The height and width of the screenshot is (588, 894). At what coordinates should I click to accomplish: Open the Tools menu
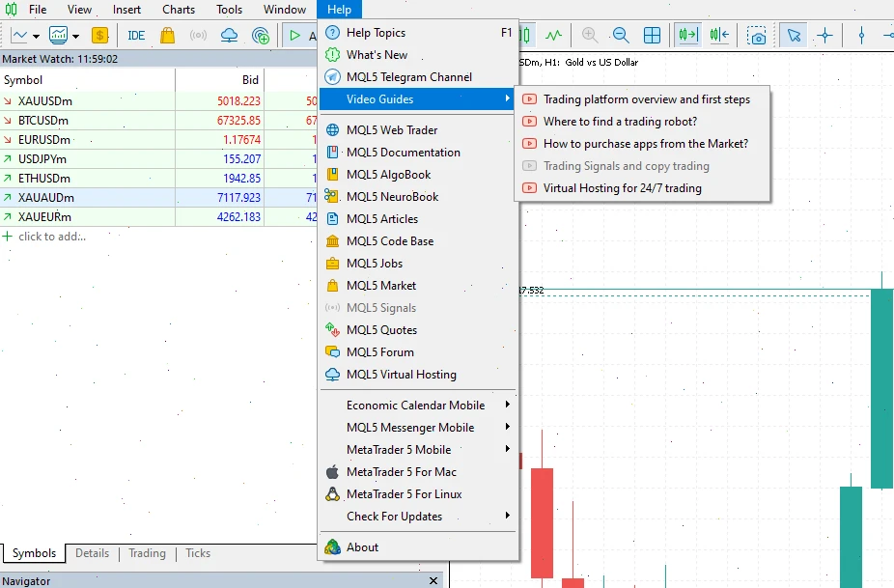(228, 9)
